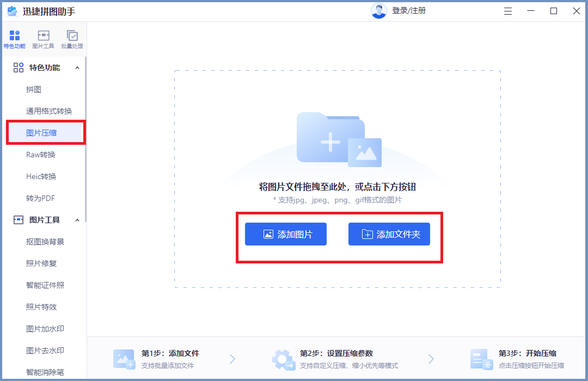588x381 pixels.
Task: Click the 添加图片 button
Action: coord(286,234)
